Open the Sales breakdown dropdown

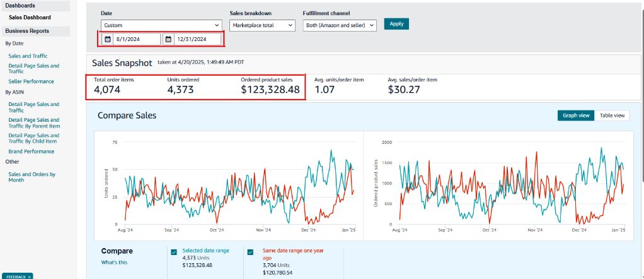point(262,25)
